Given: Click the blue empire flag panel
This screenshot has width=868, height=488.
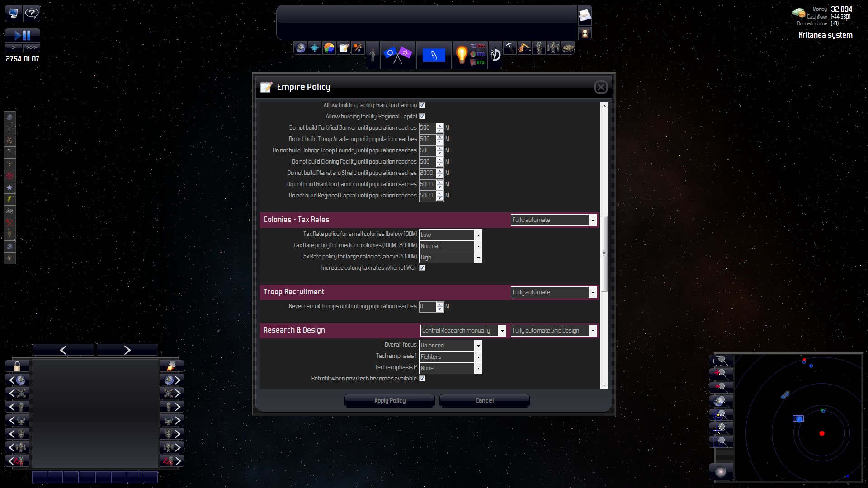Looking at the screenshot, I should click(x=434, y=55).
